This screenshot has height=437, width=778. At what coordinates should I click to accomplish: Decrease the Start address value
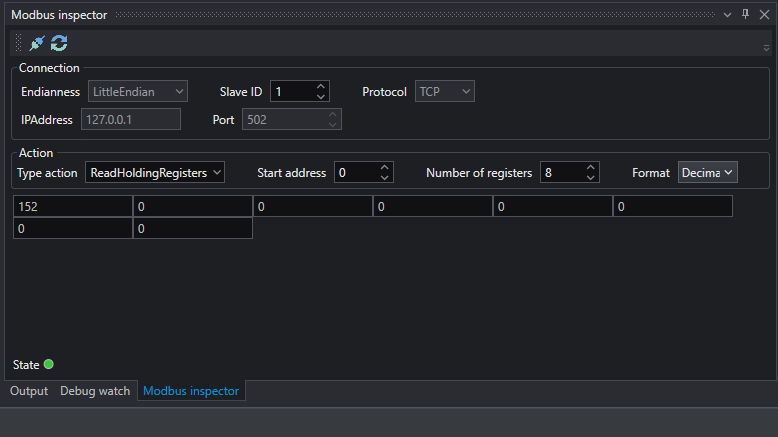[x=385, y=178]
